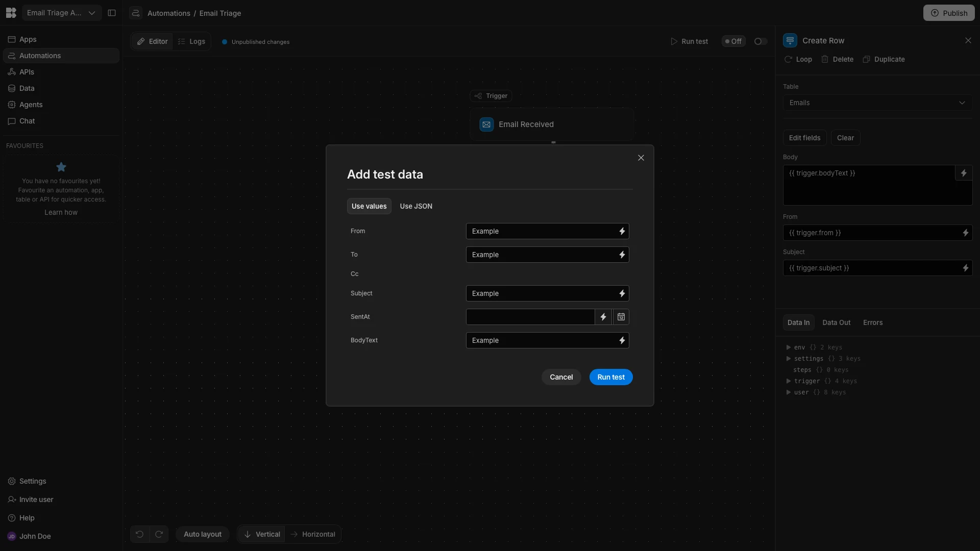Toggle the automation Off switch

[x=760, y=41]
